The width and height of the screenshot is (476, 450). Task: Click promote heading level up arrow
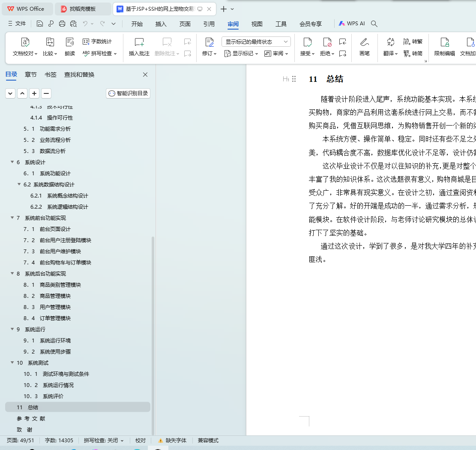(x=22, y=93)
